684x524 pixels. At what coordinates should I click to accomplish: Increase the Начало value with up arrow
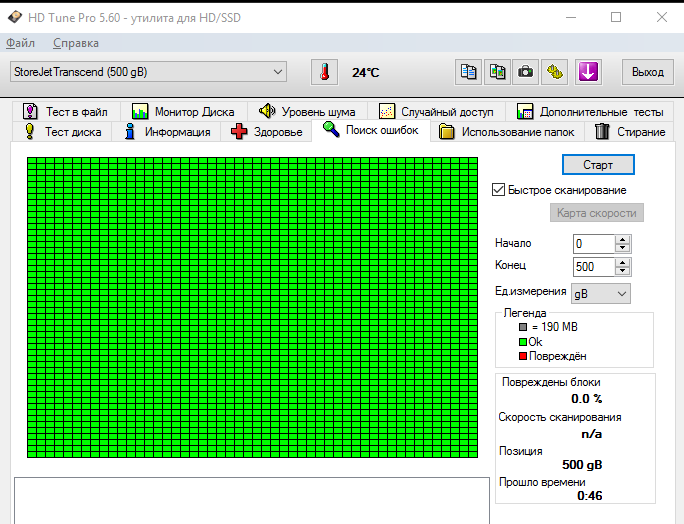pos(623,239)
